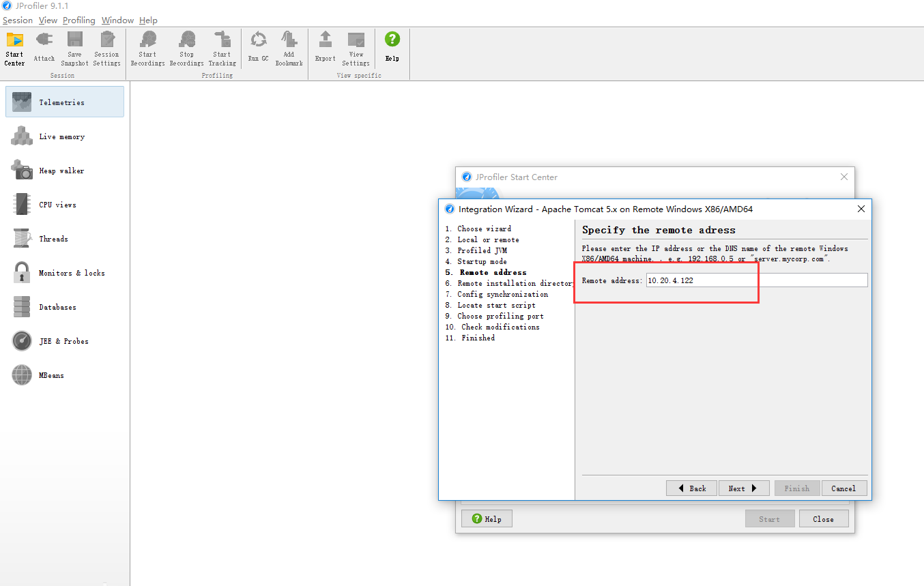Open the Threads section

coord(65,239)
